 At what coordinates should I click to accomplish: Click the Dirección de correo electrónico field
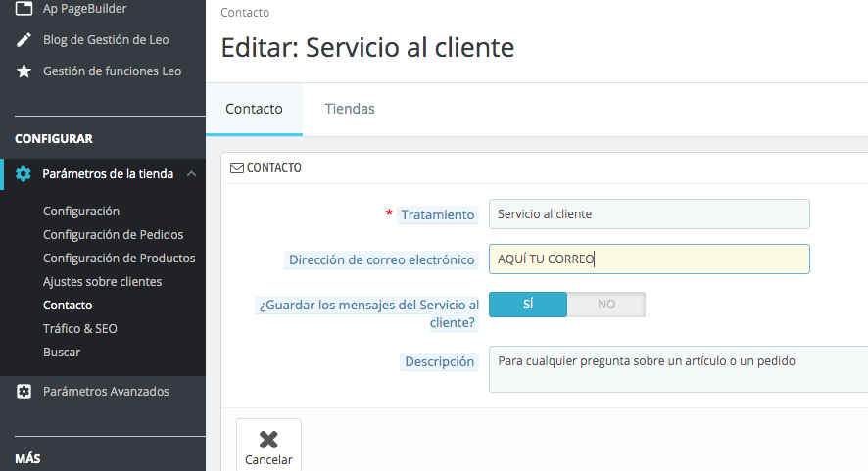click(x=650, y=259)
